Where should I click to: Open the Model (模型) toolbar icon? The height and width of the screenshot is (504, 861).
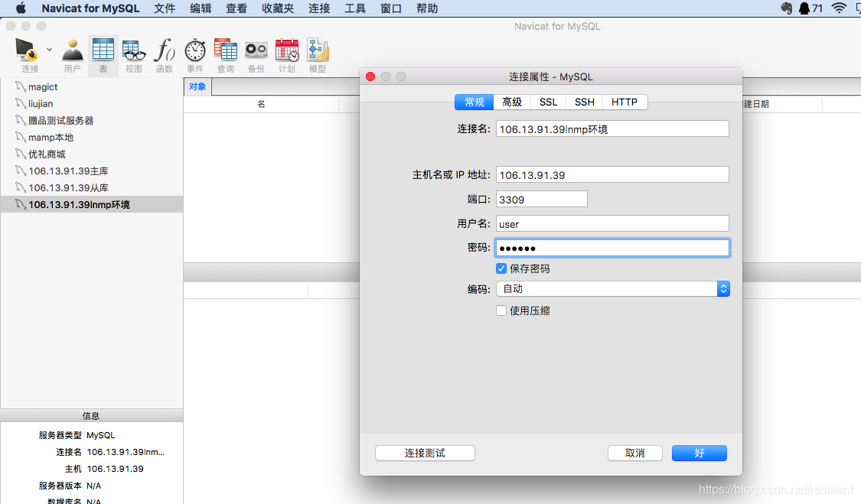pyautogui.click(x=318, y=50)
